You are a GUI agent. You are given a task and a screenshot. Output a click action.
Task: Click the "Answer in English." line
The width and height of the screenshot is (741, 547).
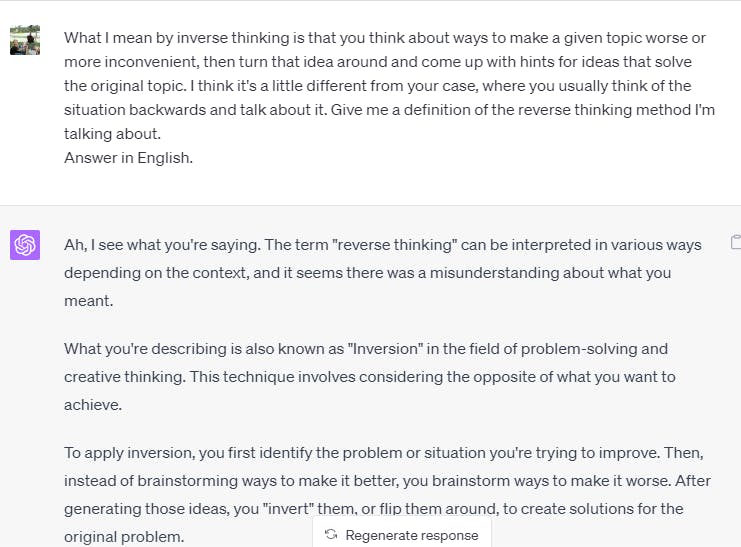(129, 158)
